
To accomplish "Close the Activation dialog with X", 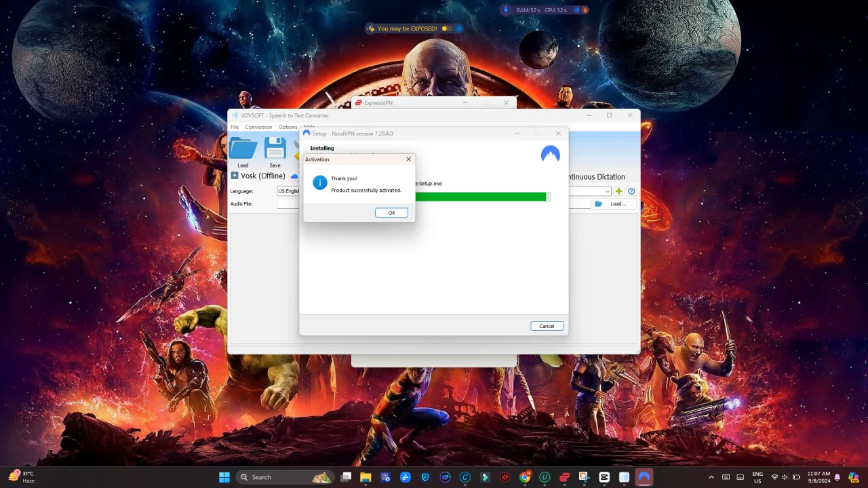I will (x=408, y=159).
